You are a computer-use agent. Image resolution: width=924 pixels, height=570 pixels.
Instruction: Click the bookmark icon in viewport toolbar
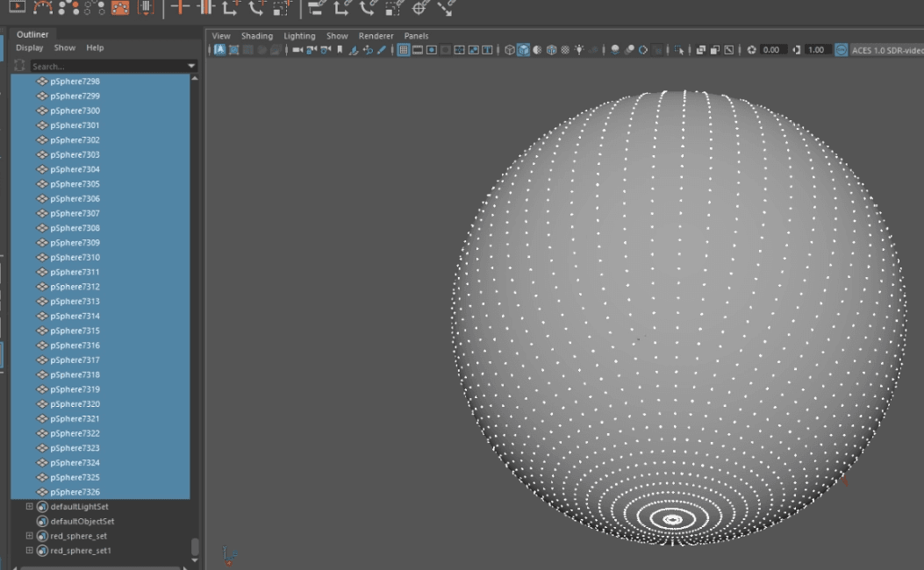340,50
